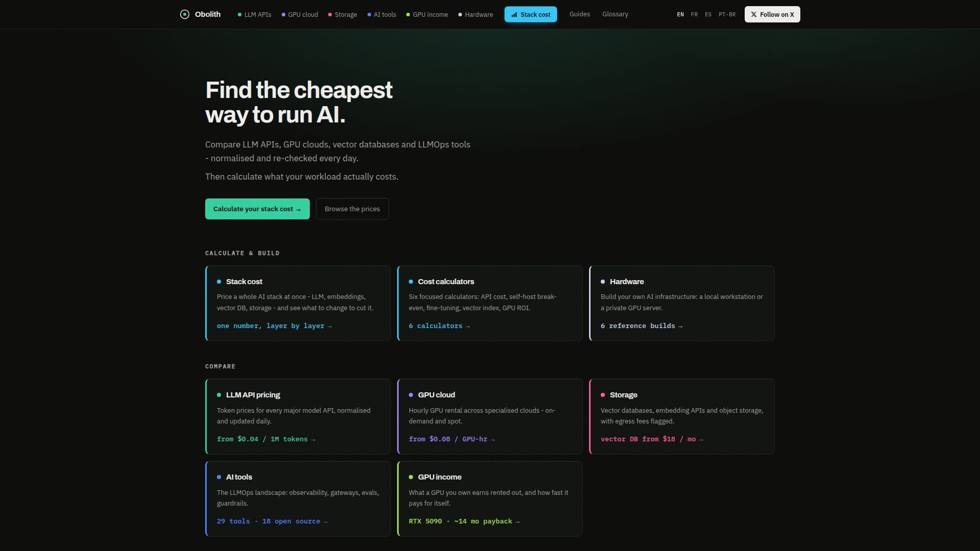Switch language to PT-BR
Viewport: 980px width, 551px height.
(x=727, y=14)
